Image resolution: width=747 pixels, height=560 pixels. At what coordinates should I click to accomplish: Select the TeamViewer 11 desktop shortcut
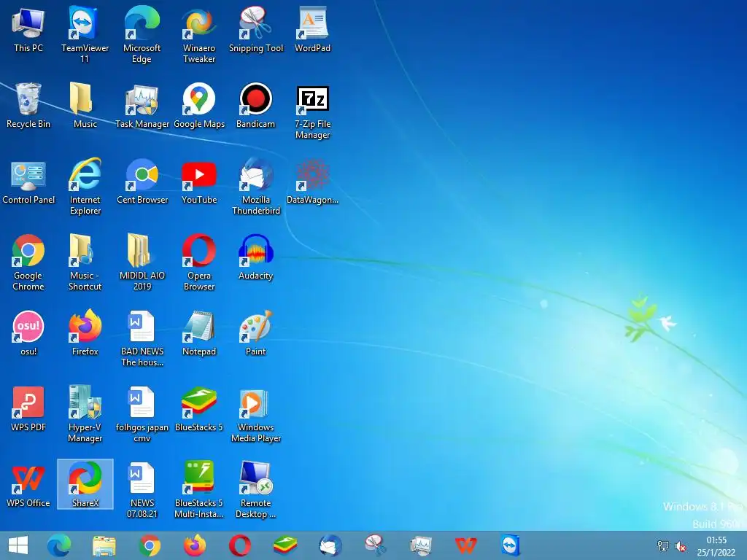(85, 34)
